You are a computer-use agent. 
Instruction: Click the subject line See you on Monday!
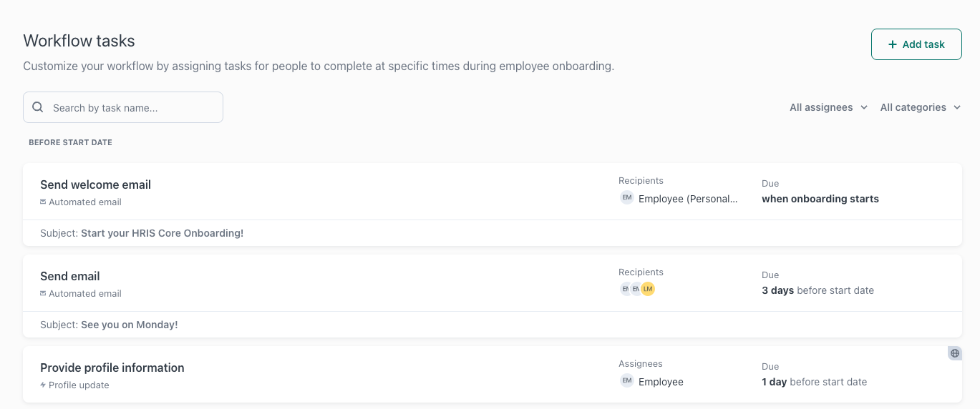[129, 325]
